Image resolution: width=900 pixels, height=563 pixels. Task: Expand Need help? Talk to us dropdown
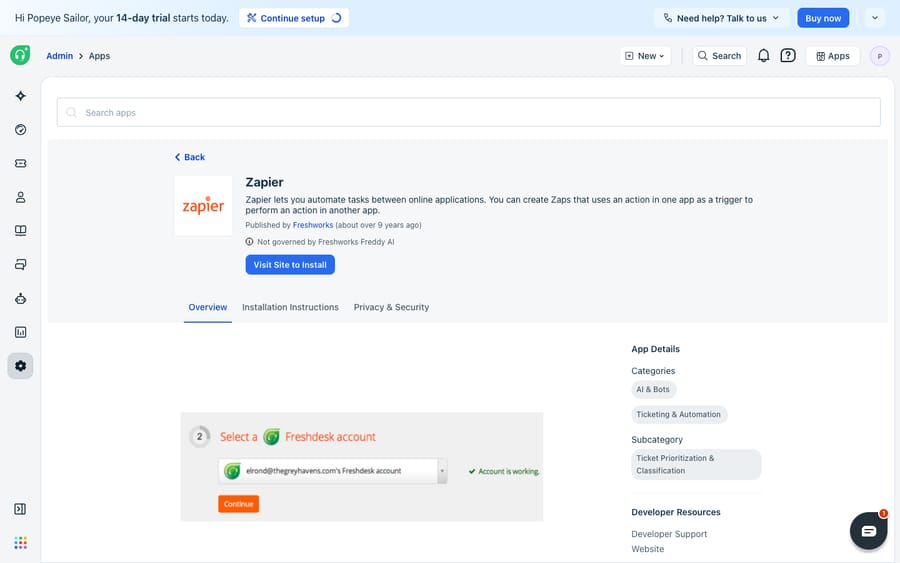point(721,18)
